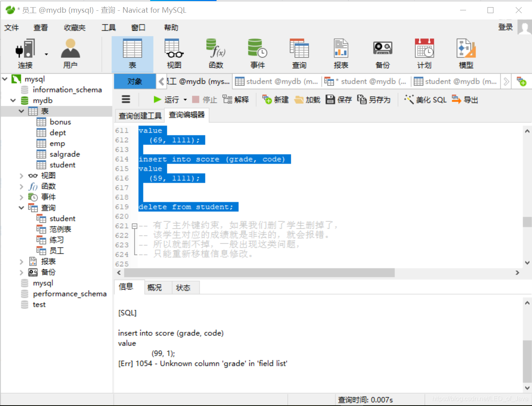
Task: Click the editor horizontal scrollbar
Action: click(259, 273)
